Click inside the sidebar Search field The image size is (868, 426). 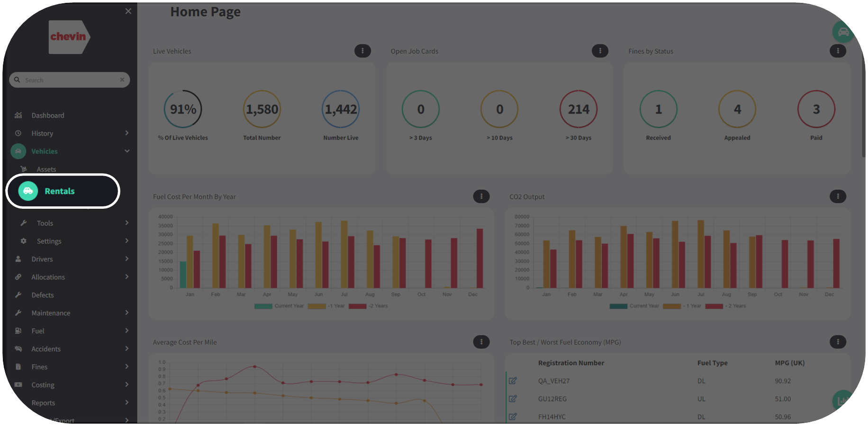[x=69, y=80]
